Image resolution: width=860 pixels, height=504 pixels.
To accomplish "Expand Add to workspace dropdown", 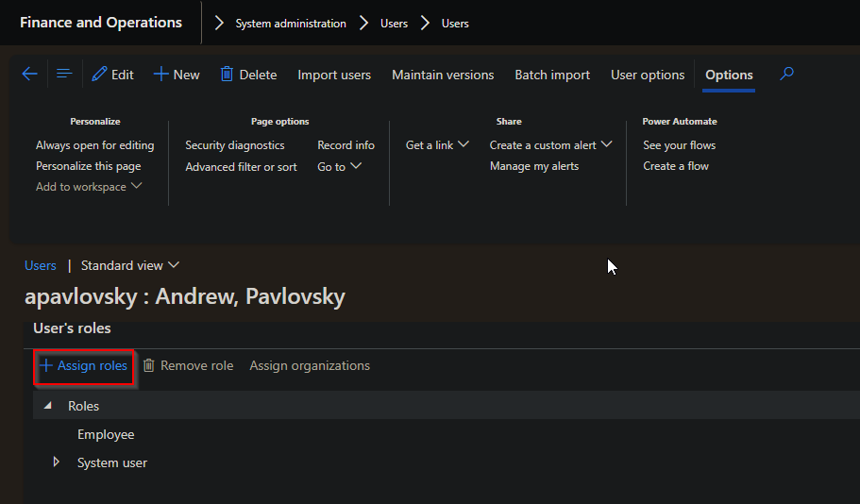I will [x=89, y=187].
